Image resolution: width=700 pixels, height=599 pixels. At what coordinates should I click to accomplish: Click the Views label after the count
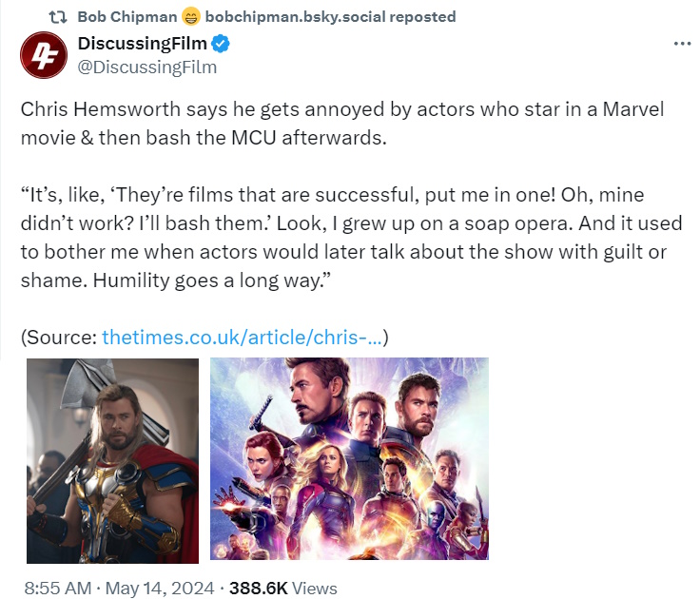314,589
